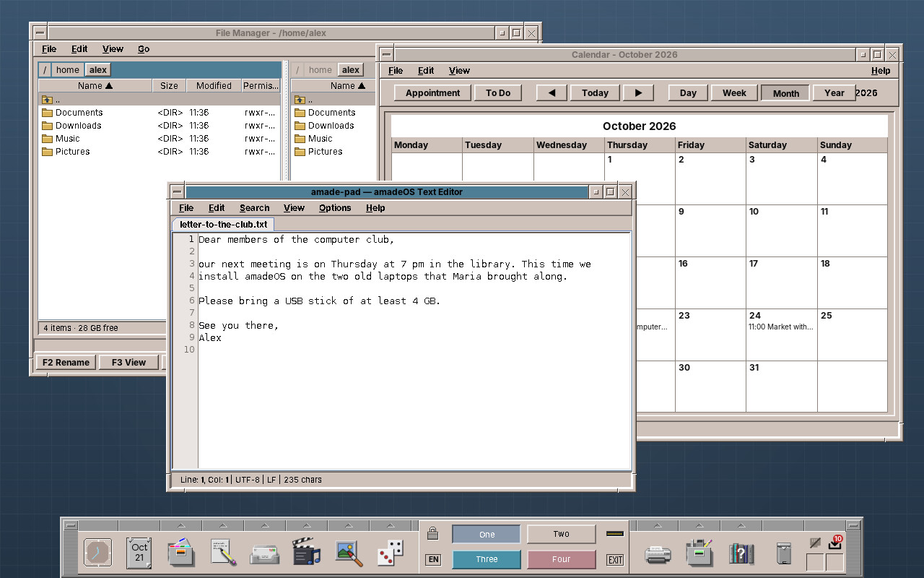Expand subpanel arrow above text editor panel icon

(x=223, y=525)
